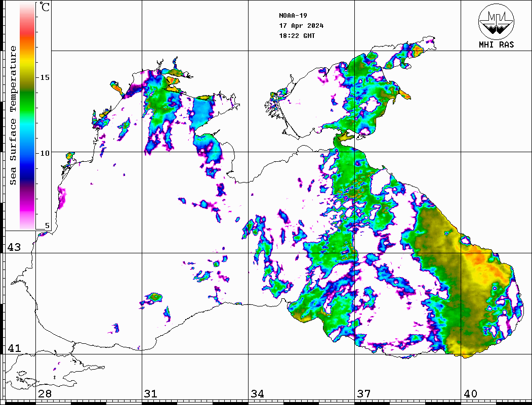Click longitude label '31'

pyautogui.click(x=151, y=393)
